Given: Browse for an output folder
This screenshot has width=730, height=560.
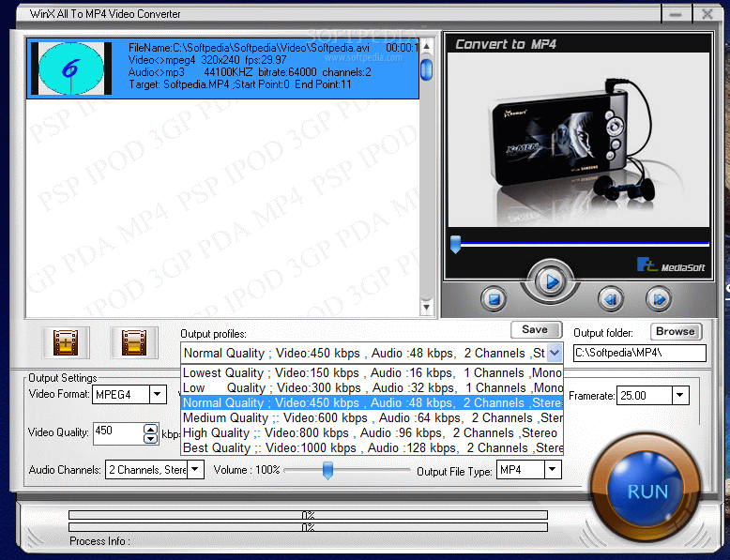Looking at the screenshot, I should 676,331.
